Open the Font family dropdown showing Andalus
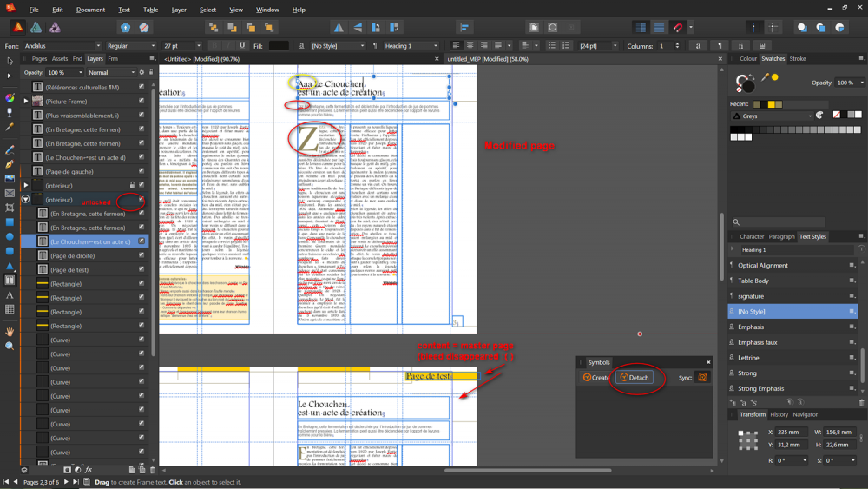The width and height of the screenshot is (868, 489). [61, 46]
